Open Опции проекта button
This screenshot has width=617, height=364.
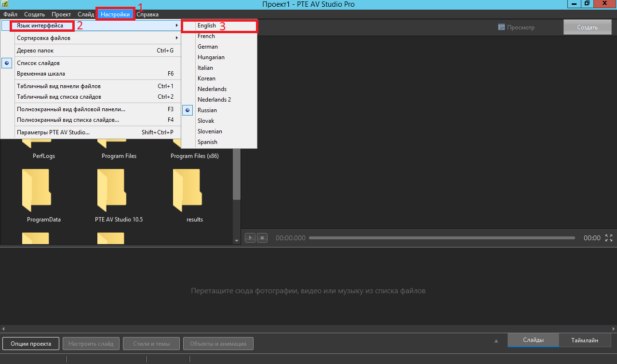31,344
